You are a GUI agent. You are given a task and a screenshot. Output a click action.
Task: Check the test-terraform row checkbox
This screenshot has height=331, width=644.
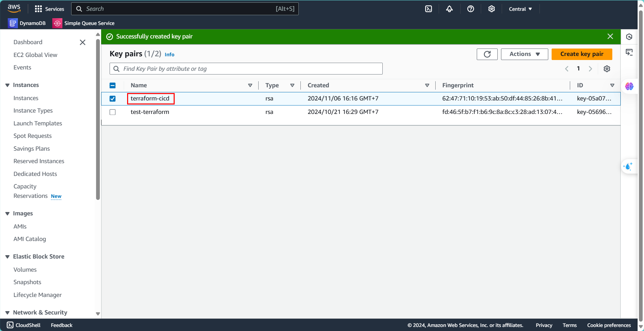click(x=113, y=112)
